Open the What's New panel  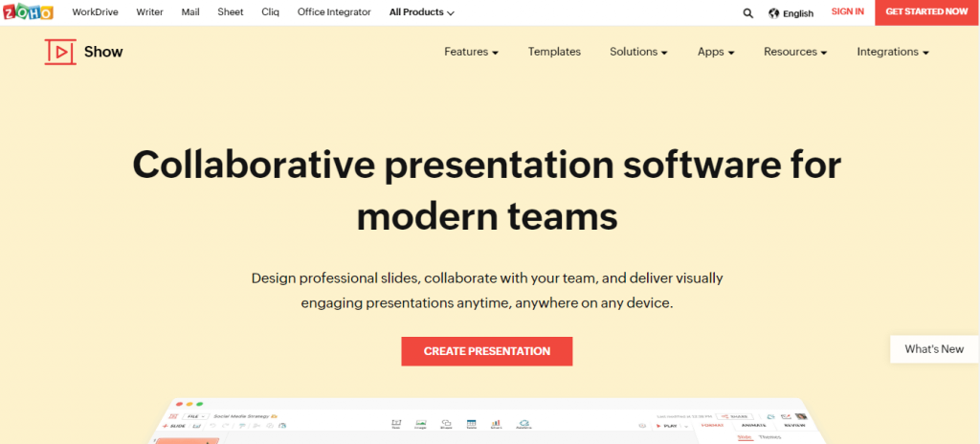934,349
